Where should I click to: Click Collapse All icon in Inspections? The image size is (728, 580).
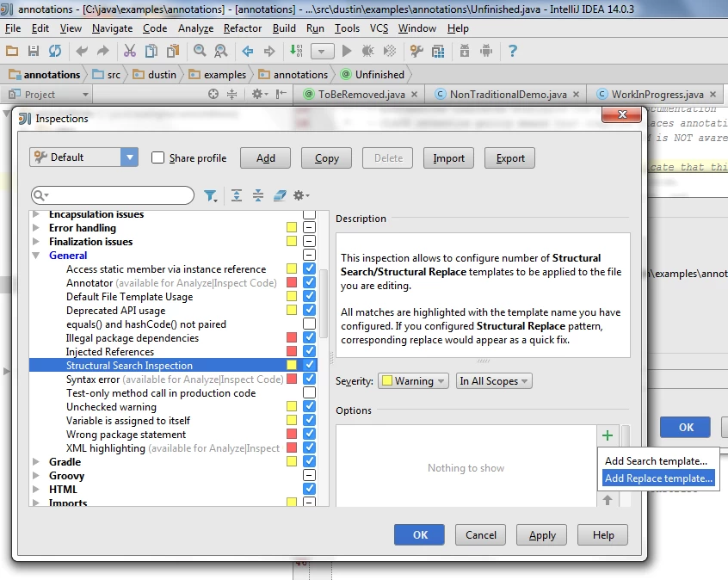258,195
